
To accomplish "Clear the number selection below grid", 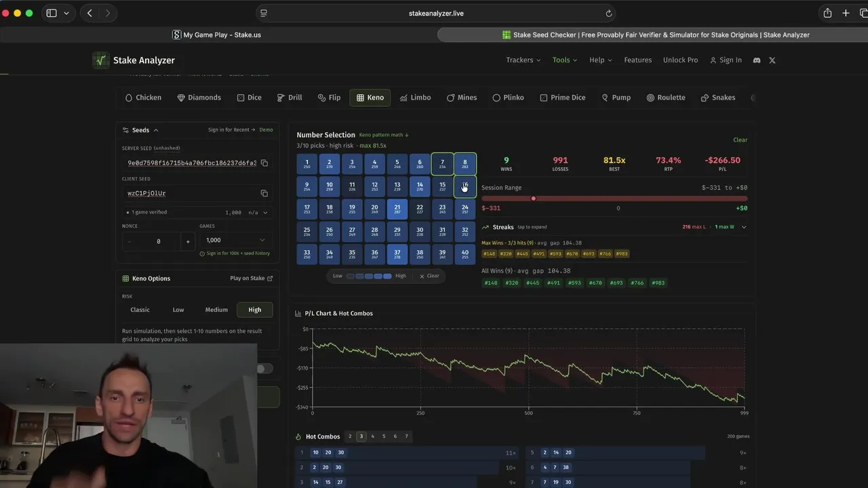I will pos(429,276).
